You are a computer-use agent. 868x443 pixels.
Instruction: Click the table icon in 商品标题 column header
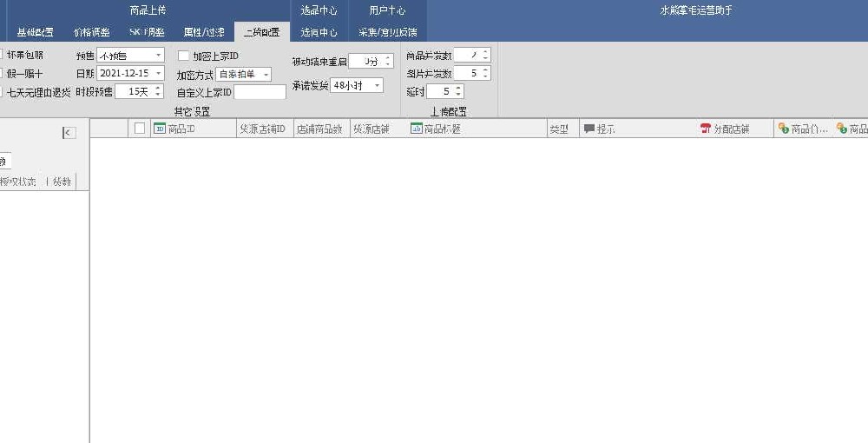(x=417, y=129)
